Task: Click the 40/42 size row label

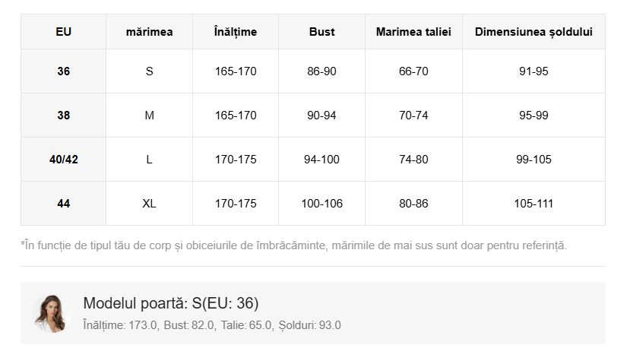Action: click(63, 160)
